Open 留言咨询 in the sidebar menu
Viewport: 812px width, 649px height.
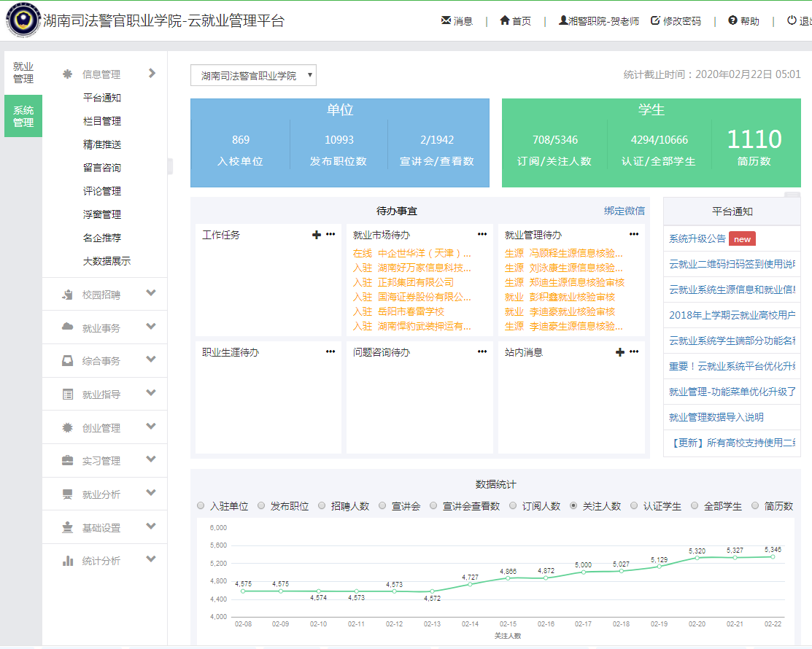tap(102, 168)
